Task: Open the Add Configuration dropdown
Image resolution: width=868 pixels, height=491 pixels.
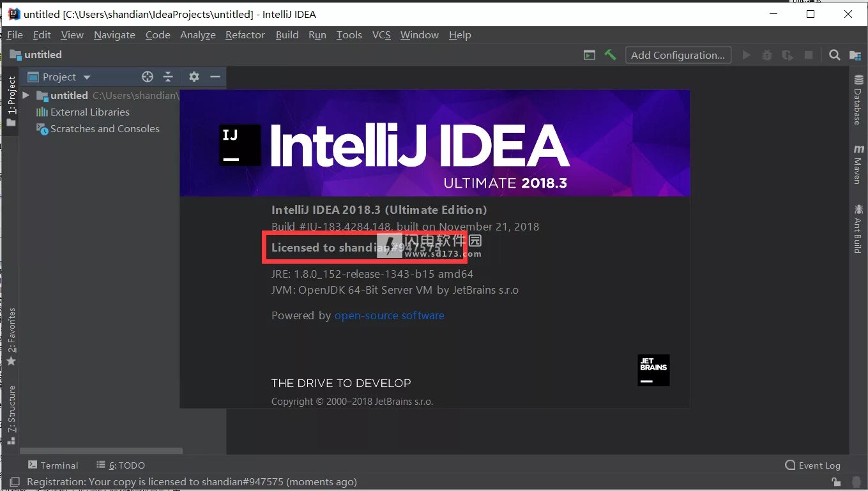Action: pos(678,55)
